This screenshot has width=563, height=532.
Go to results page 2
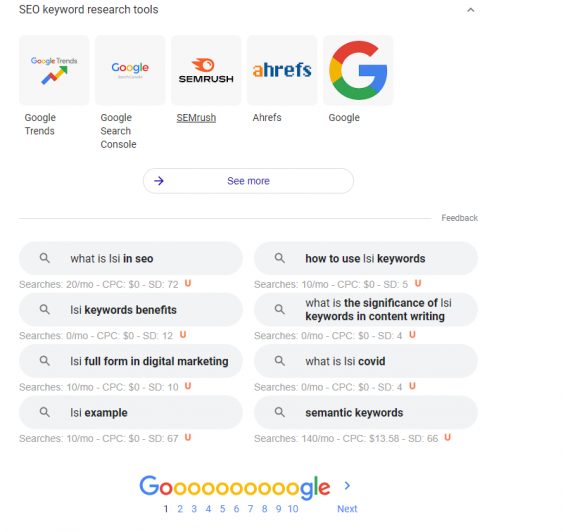[180, 509]
